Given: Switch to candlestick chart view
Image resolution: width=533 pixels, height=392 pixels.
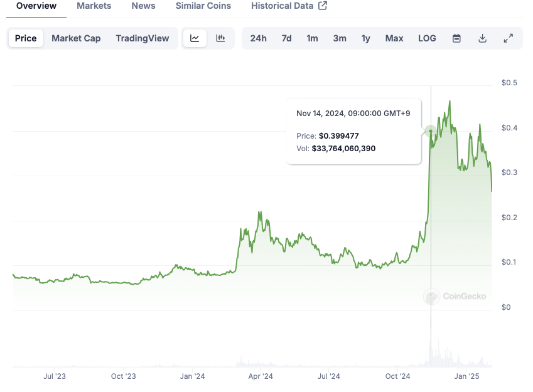Looking at the screenshot, I should (220, 38).
